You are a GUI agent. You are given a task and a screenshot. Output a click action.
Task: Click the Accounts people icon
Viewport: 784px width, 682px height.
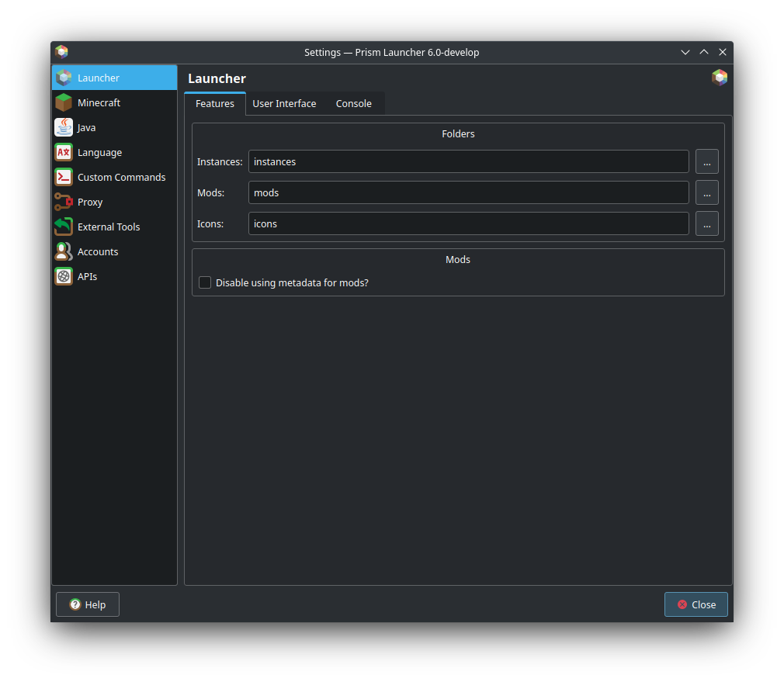pos(64,251)
